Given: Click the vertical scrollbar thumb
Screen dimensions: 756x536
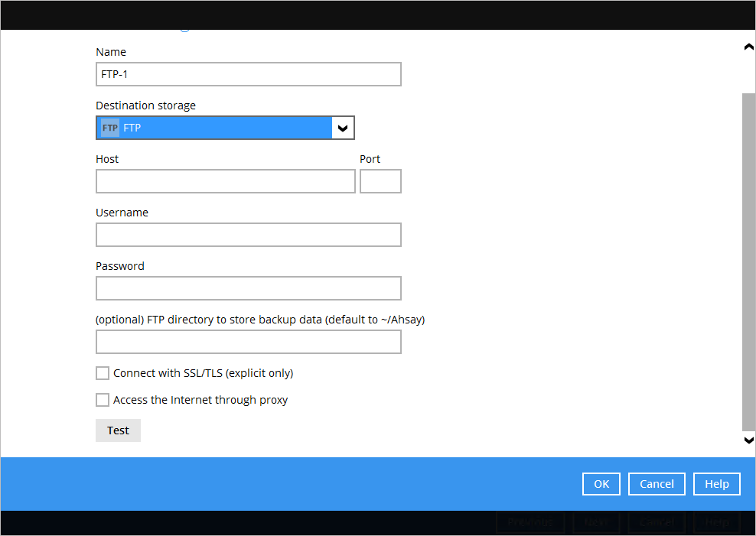Looking at the screenshot, I should 748,260.
